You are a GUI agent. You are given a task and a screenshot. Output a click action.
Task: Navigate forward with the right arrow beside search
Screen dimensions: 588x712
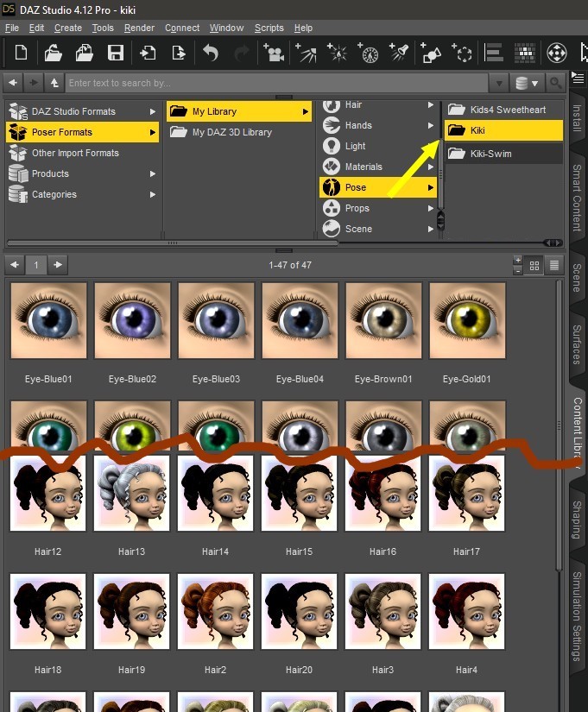(x=34, y=83)
